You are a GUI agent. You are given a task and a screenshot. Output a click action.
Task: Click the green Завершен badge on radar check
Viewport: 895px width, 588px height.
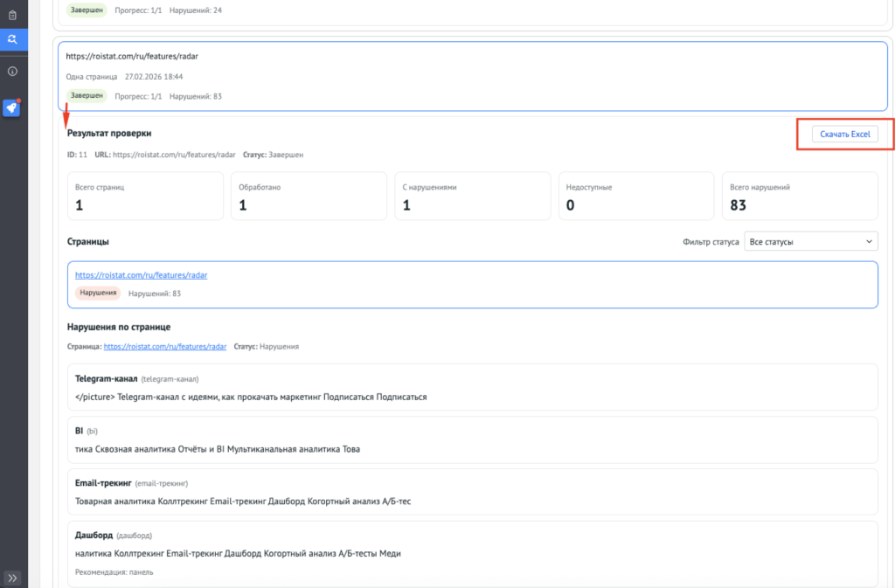point(86,95)
